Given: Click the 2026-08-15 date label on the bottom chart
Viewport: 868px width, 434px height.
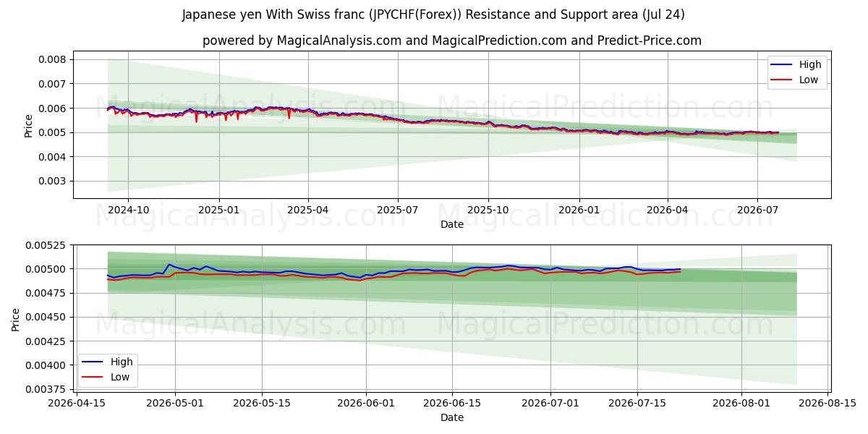Looking at the screenshot, I should 827,404.
